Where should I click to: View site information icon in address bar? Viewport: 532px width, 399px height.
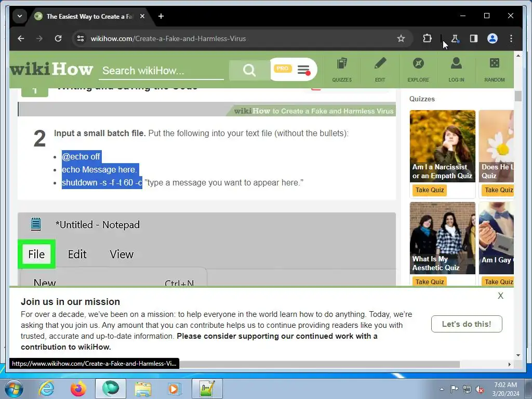(81, 38)
